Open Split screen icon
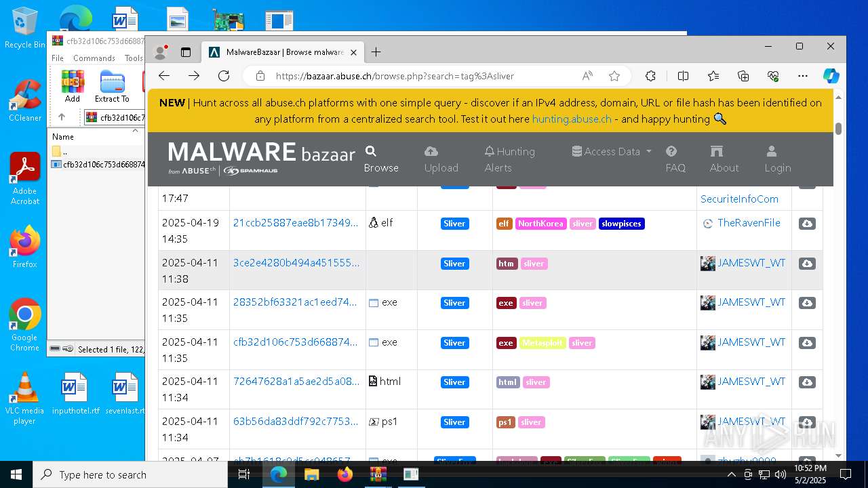868x488 pixels. pyautogui.click(x=683, y=76)
